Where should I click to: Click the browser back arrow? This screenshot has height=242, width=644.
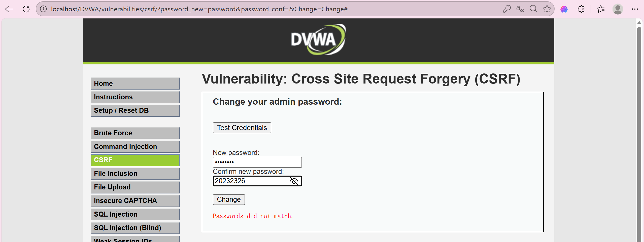click(x=9, y=9)
